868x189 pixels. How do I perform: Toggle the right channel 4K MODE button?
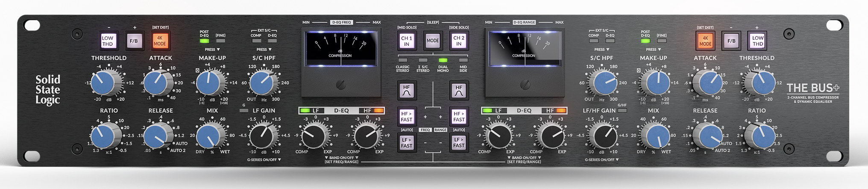click(705, 41)
